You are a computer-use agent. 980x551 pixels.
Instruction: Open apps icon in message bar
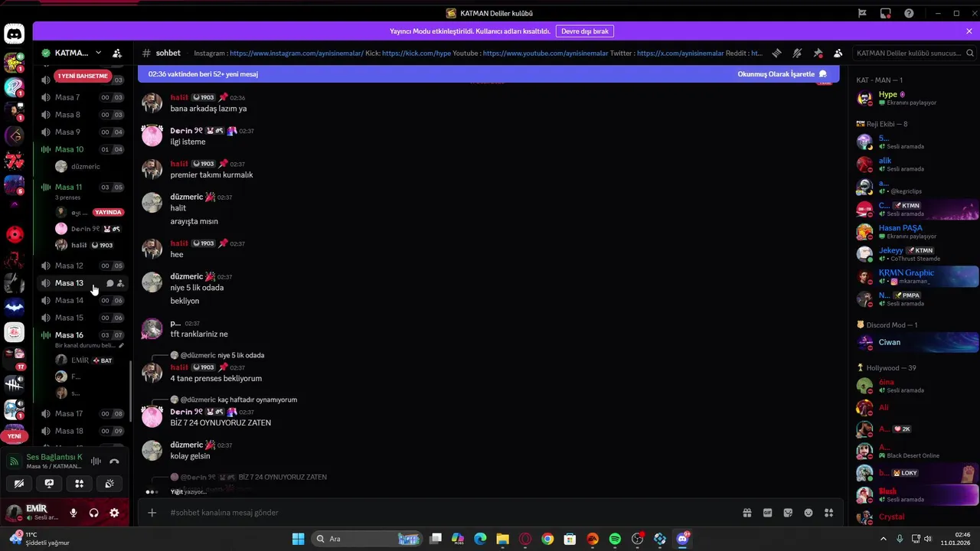point(828,513)
